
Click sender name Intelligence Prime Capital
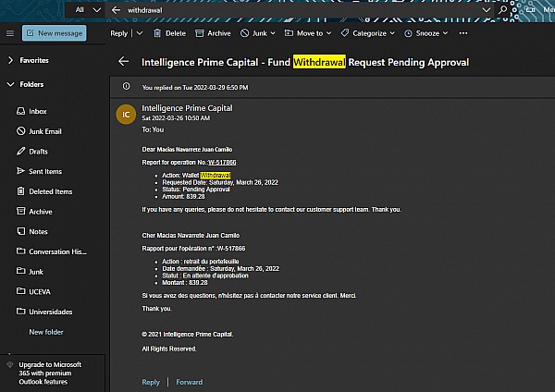[187, 108]
